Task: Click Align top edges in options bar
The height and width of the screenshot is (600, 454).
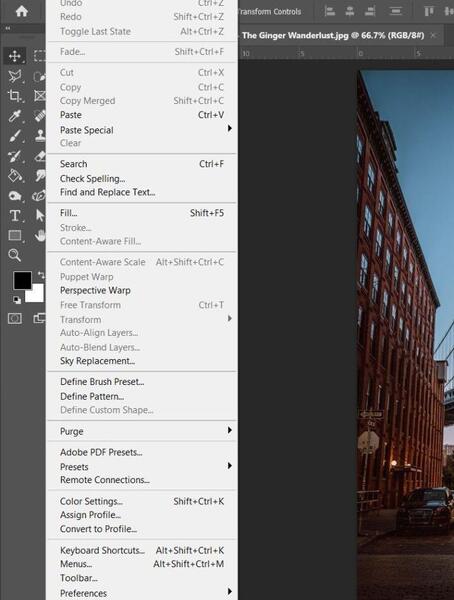Action: [429, 11]
